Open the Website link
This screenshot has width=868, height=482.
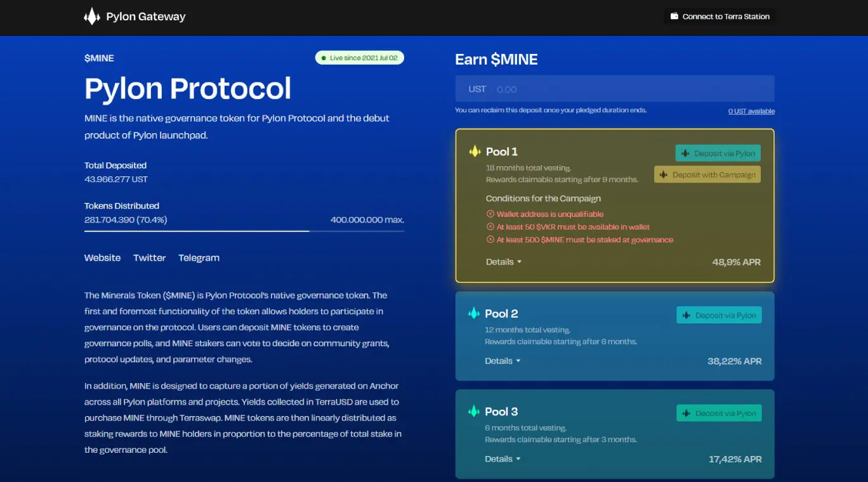[102, 258]
